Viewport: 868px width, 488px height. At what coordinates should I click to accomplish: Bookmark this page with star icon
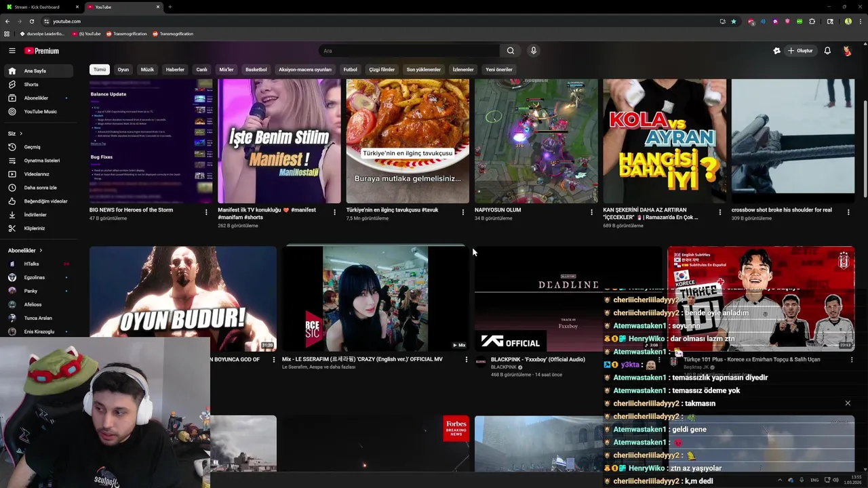click(x=733, y=21)
